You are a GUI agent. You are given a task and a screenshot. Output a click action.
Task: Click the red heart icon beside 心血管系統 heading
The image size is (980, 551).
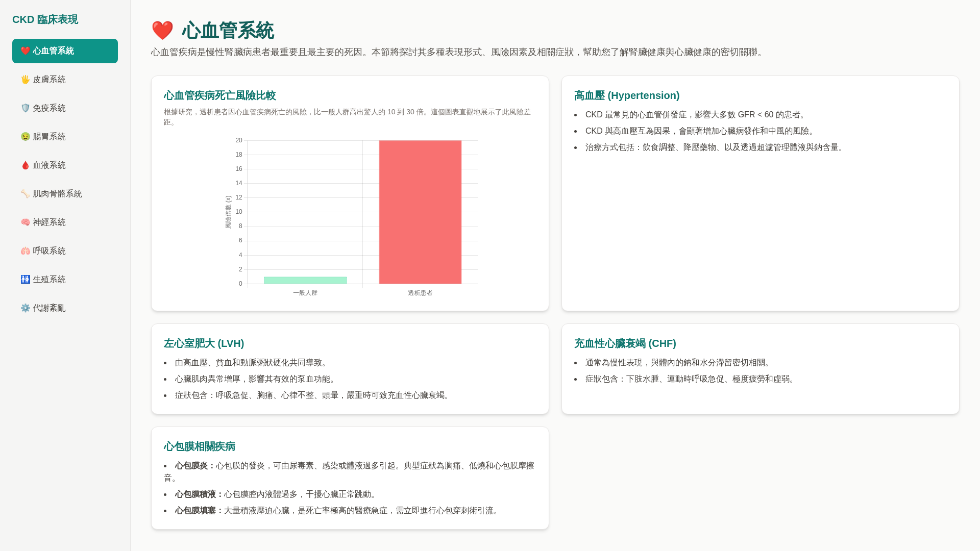pos(162,31)
